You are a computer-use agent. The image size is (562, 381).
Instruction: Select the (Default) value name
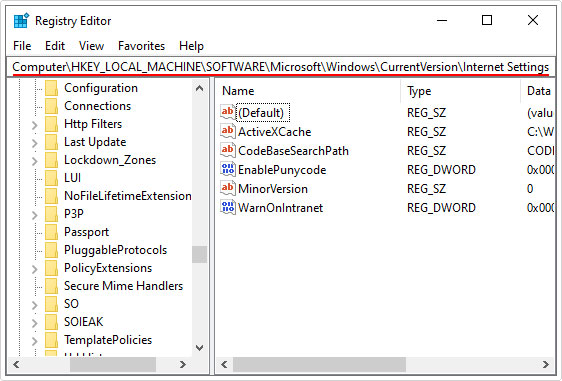[261, 113]
